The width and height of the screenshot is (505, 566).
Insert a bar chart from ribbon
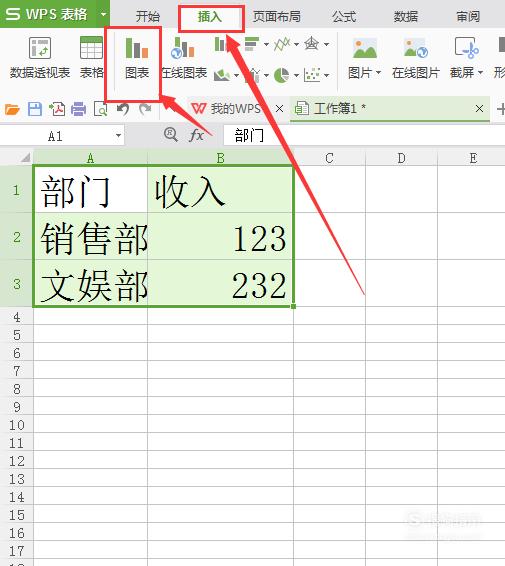pos(252,44)
